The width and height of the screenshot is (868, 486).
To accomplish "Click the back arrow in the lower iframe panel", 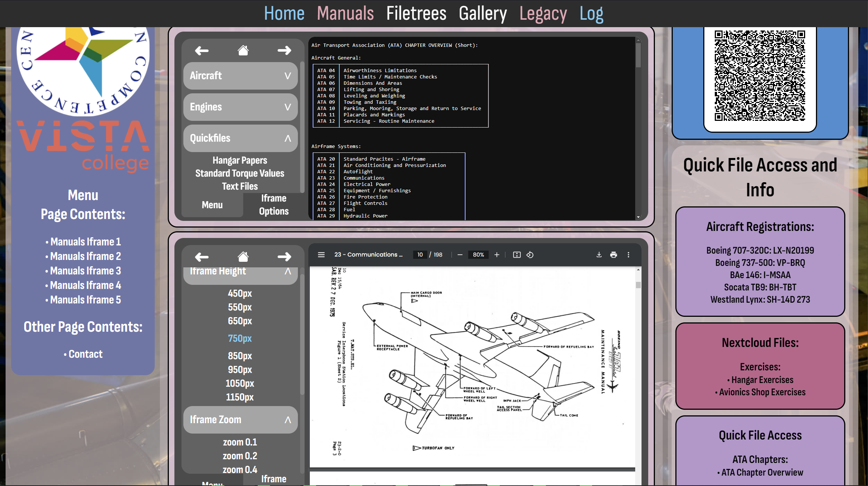I will coord(202,257).
